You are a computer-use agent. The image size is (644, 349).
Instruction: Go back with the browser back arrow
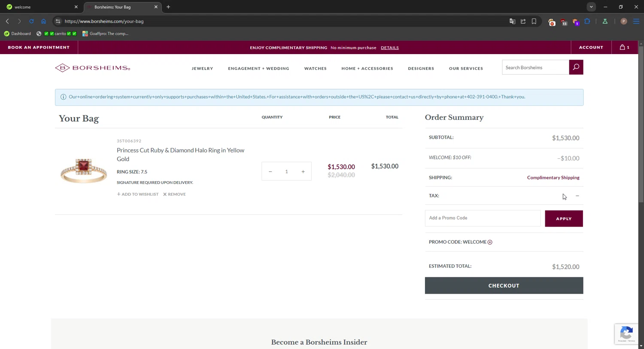coord(7,21)
